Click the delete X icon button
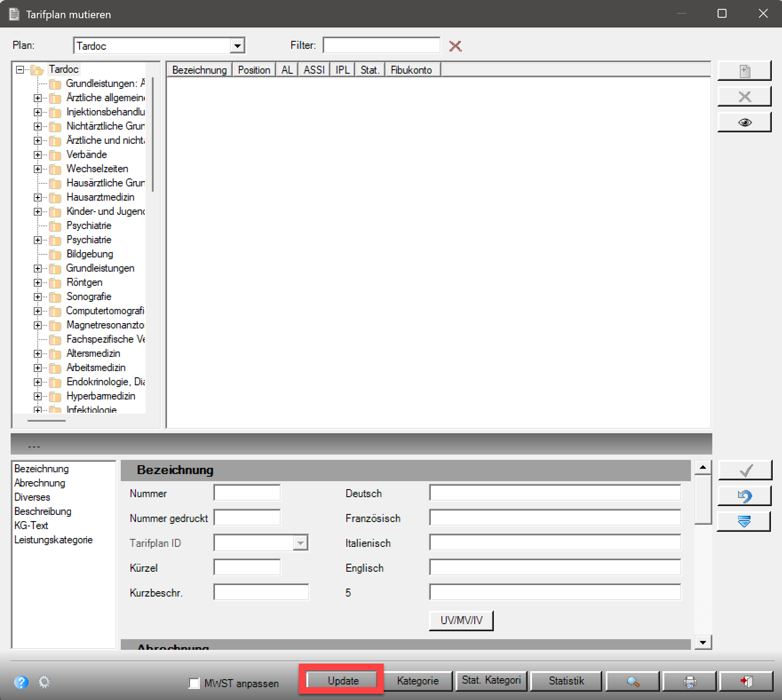Screen dimensions: 782x700 click(x=744, y=97)
